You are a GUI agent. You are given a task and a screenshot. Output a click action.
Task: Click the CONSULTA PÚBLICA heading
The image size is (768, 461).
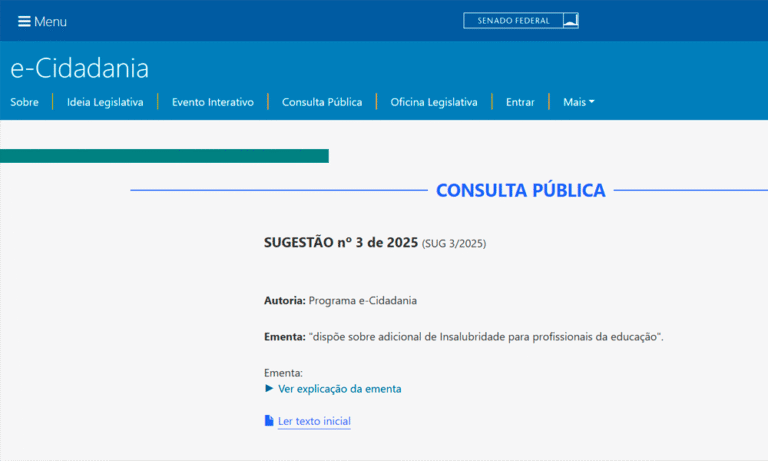coord(521,190)
